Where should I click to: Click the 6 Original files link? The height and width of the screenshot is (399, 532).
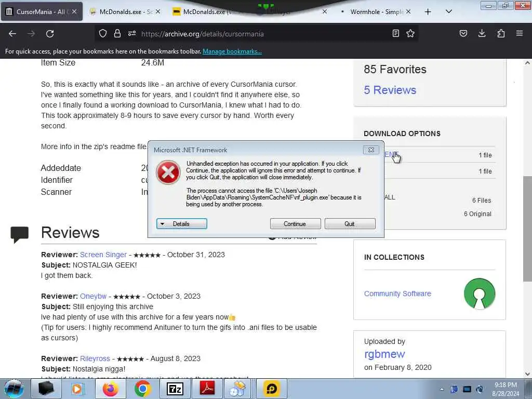tap(477, 214)
